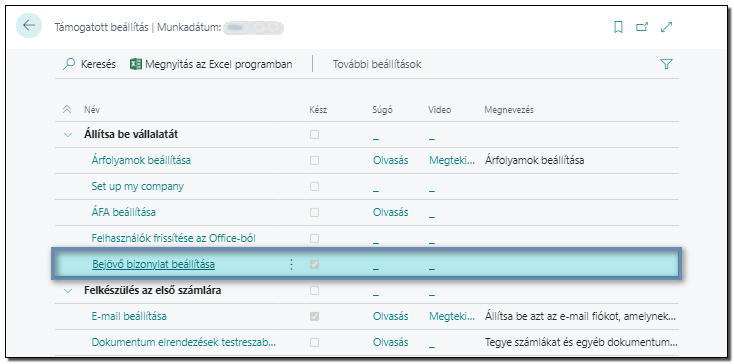Open the Árfolyamok beállítása link
Image resolution: width=734 pixels, height=364 pixels.
click(141, 160)
